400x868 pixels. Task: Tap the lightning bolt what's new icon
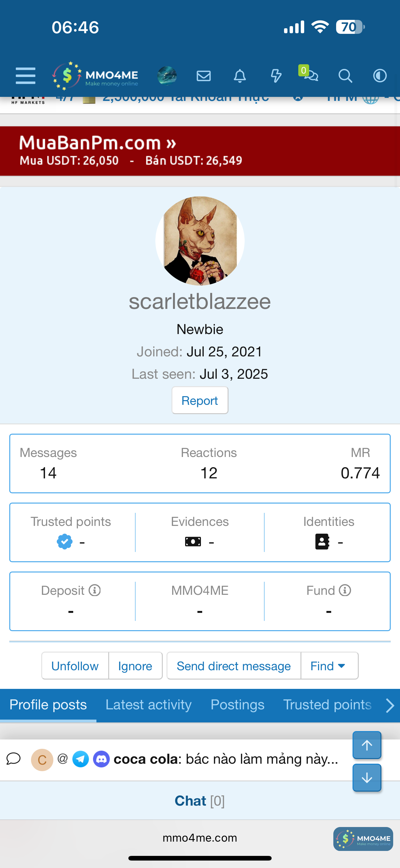pos(276,76)
